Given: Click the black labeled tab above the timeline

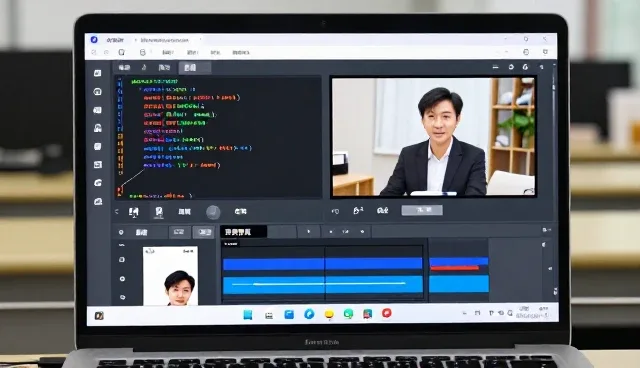Looking at the screenshot, I should 244,232.
